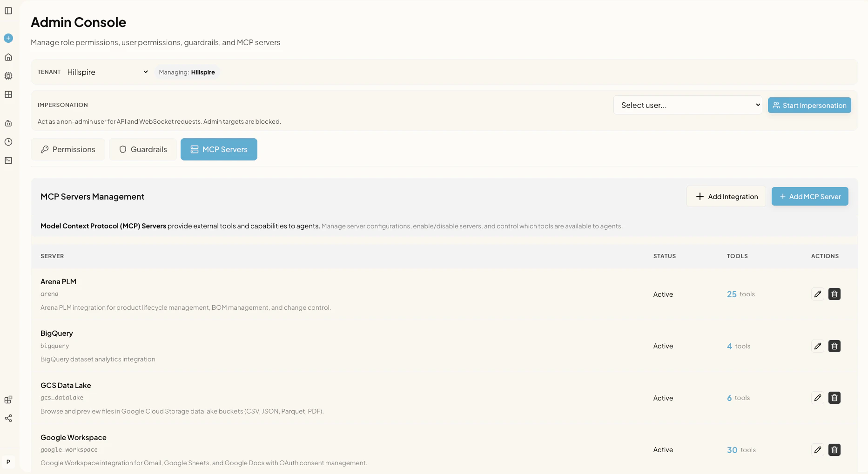Open the 25 tools link for Arena PLM

tap(740, 294)
